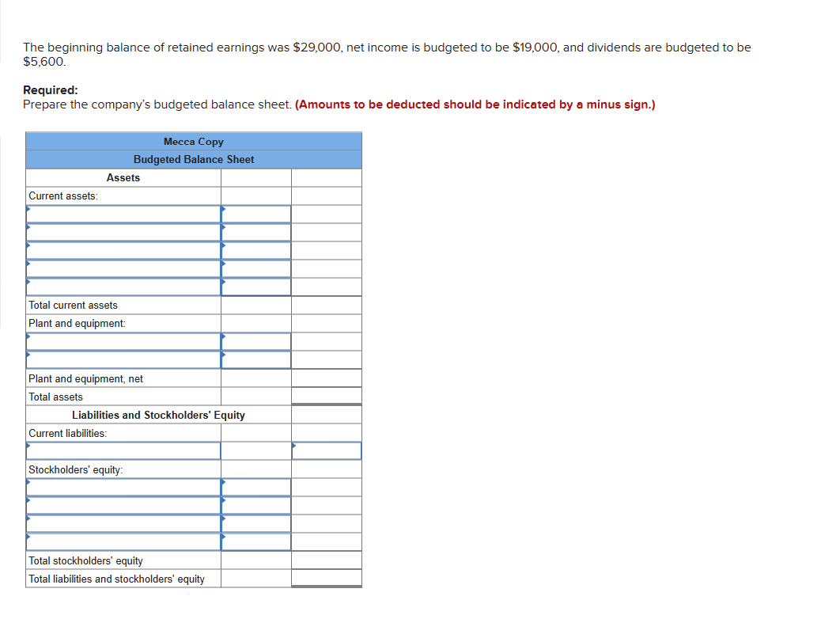840x619 pixels.
Task: Select the last amount field above Total current assets
Action: pyautogui.click(x=256, y=287)
